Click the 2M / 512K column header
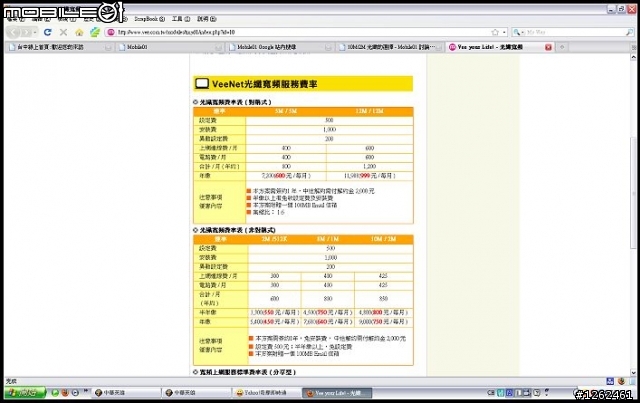Screen dimensions: 640x403 coord(274,239)
